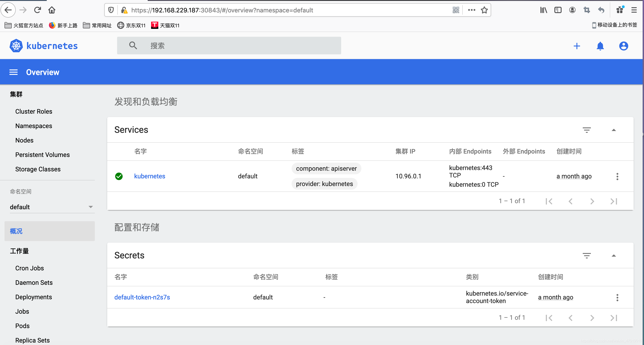The image size is (644, 345).
Task: Open Cron Jobs in sidebar
Action: coord(29,268)
